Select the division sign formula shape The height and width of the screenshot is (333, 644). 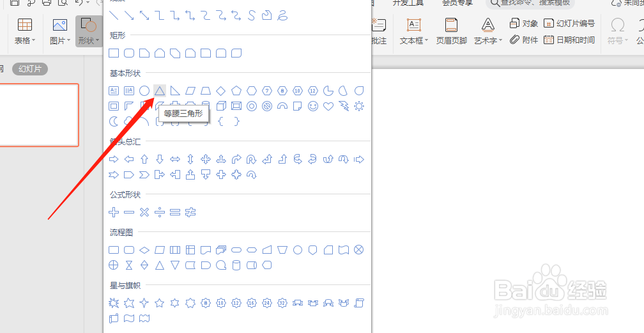click(x=160, y=212)
